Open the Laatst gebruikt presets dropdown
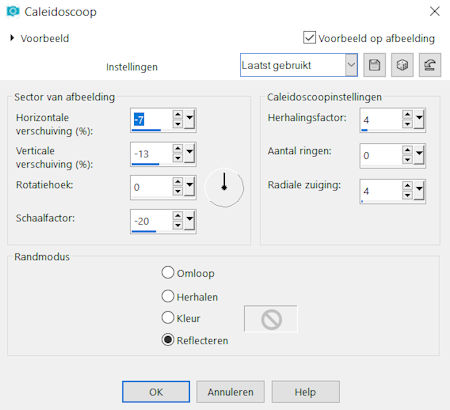 (351, 65)
